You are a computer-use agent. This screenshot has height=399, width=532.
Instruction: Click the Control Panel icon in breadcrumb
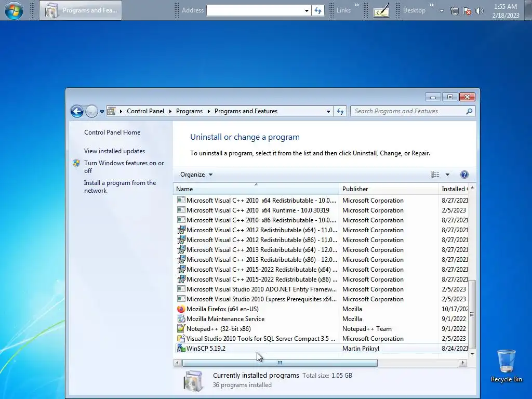[111, 111]
